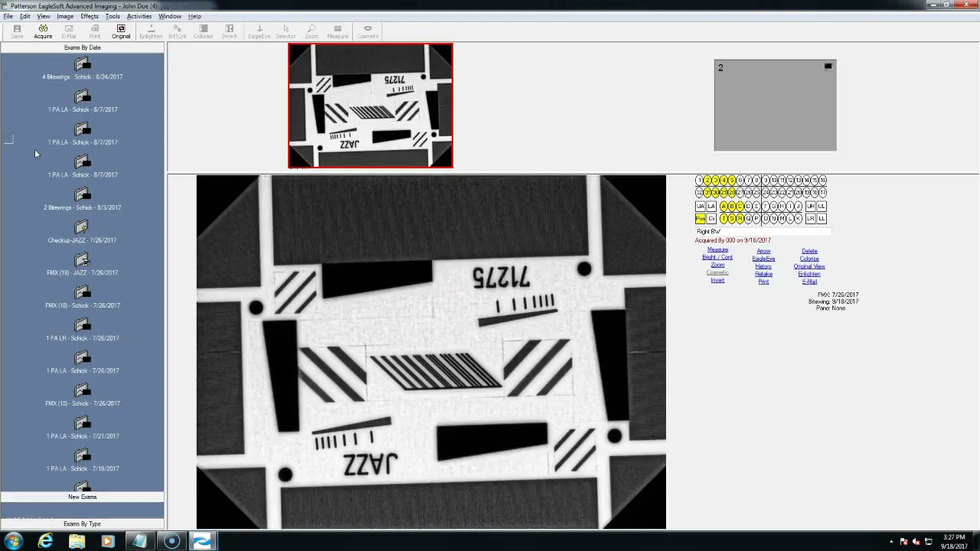Select the Colorize toolbar tool

[203, 31]
